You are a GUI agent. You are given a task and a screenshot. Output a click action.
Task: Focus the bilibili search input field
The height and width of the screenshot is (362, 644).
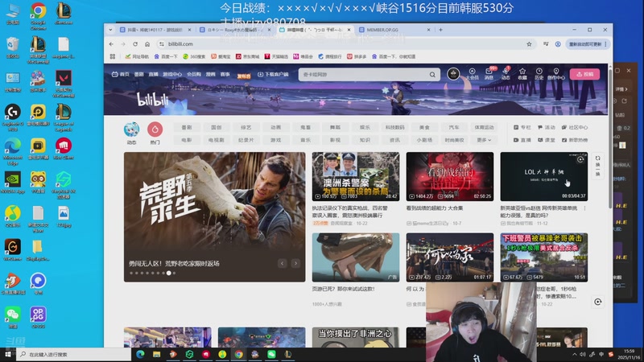point(365,75)
